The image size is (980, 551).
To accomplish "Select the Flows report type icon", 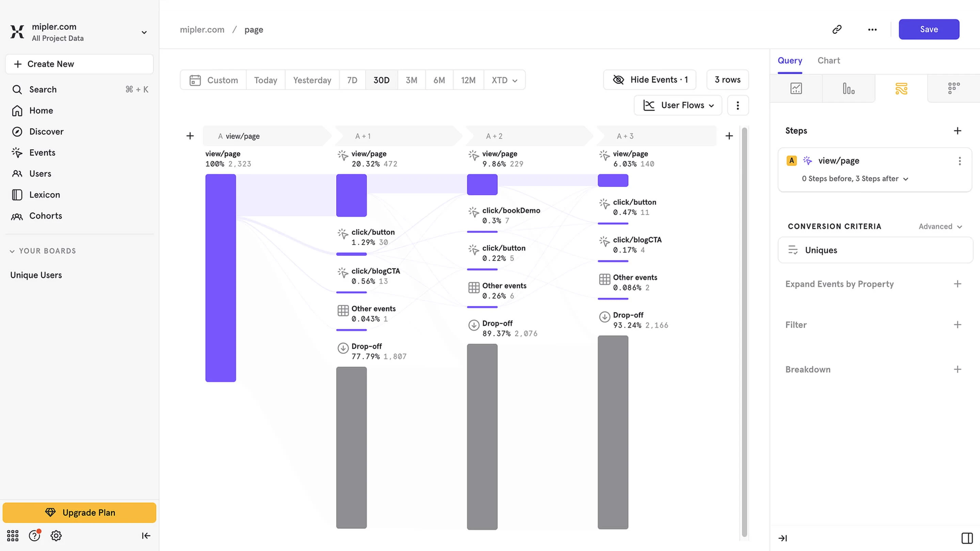I will tap(901, 88).
